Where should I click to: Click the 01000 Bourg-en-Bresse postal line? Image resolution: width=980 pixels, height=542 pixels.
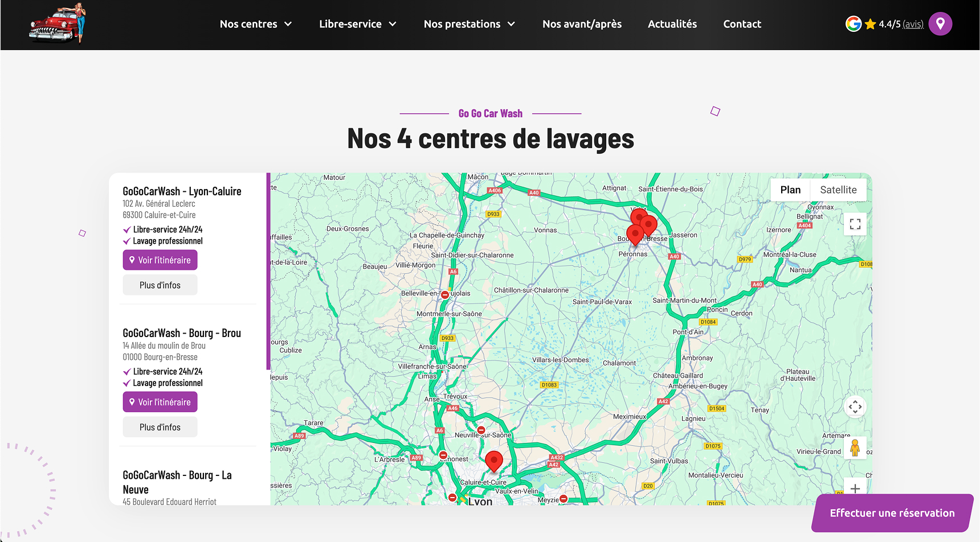(160, 357)
